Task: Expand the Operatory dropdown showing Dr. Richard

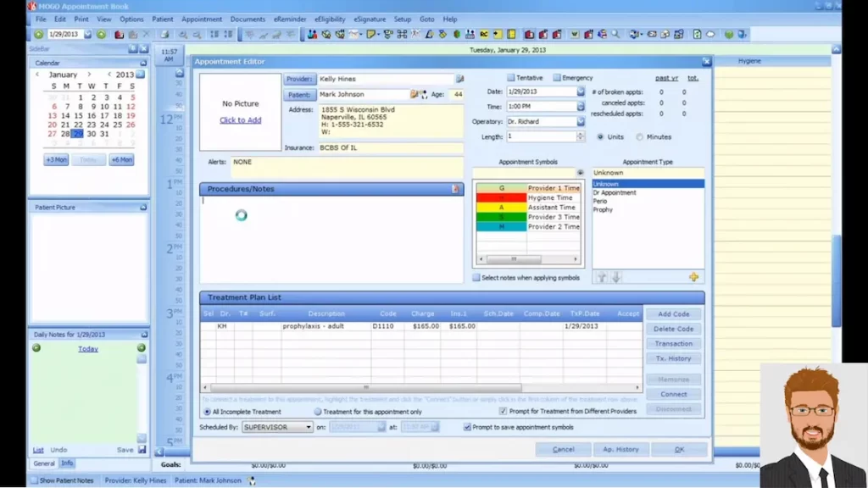Action: pyautogui.click(x=580, y=121)
